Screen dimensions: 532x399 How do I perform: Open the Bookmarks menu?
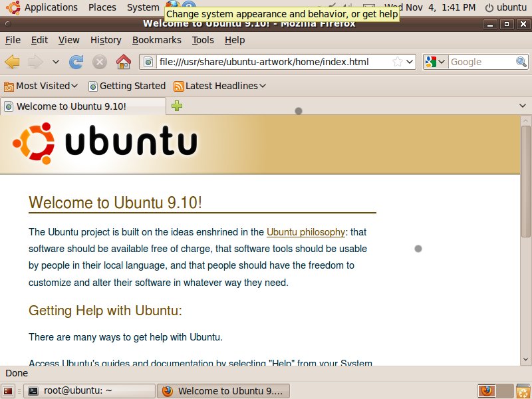click(x=156, y=40)
